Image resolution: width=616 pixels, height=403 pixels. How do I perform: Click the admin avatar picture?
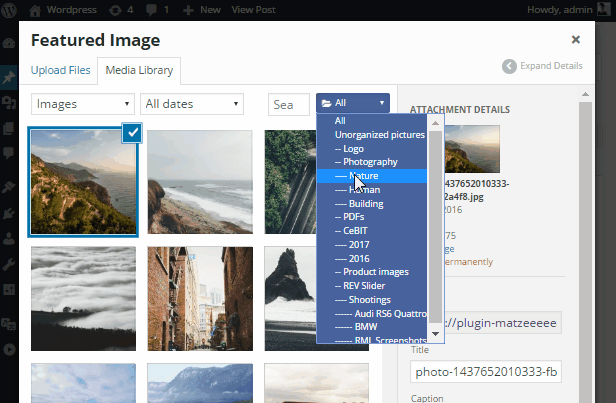603,10
